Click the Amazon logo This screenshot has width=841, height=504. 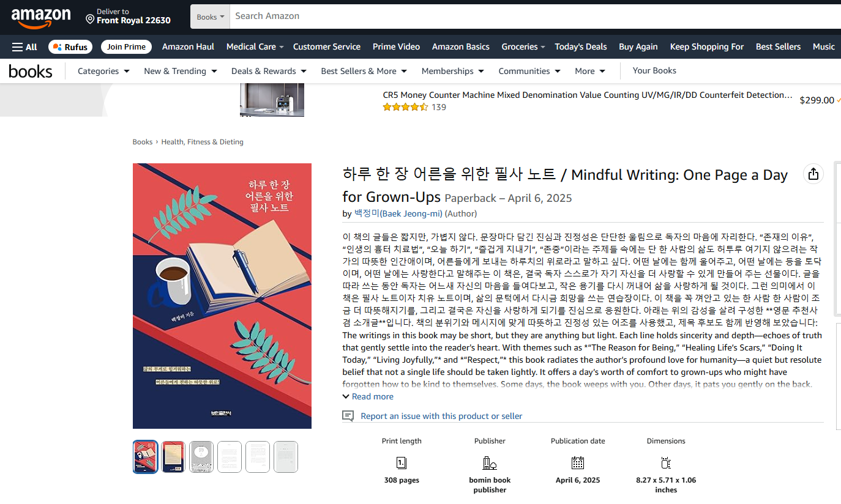tap(41, 18)
